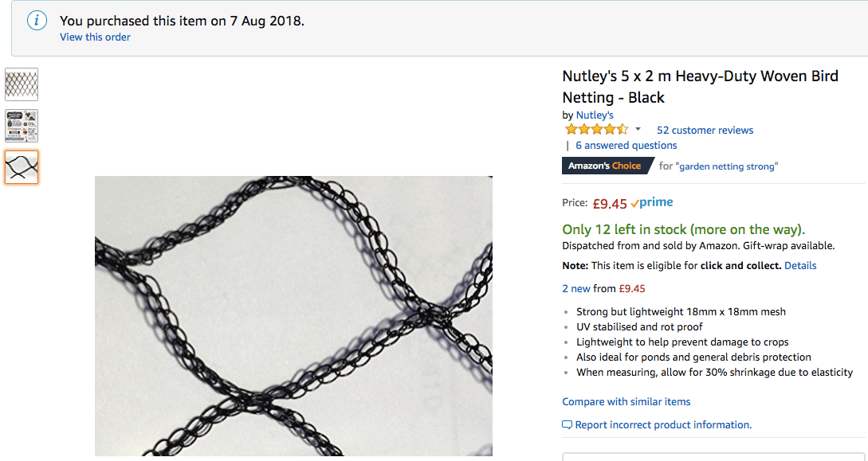The width and height of the screenshot is (868, 461).
Task: Open the View this order link
Action: [95, 37]
